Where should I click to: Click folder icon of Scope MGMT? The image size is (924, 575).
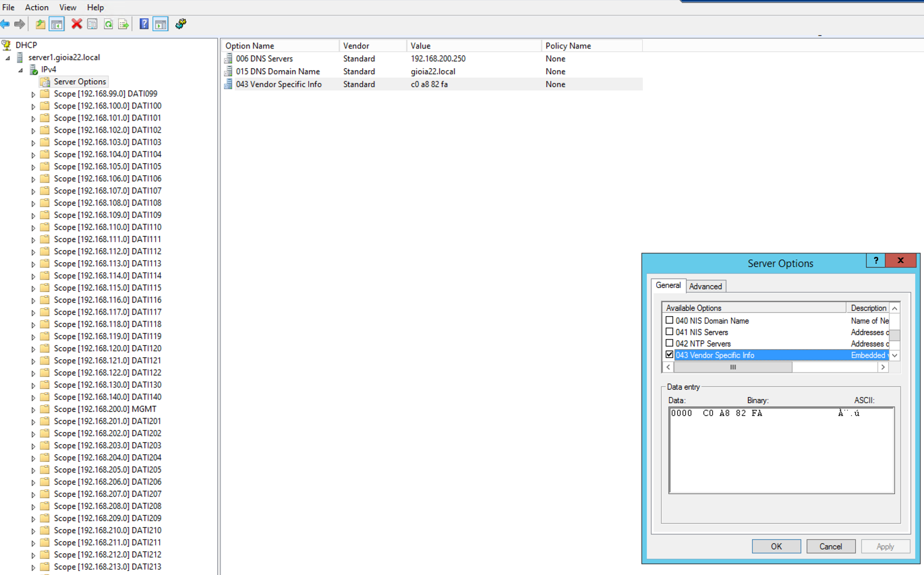(x=45, y=409)
